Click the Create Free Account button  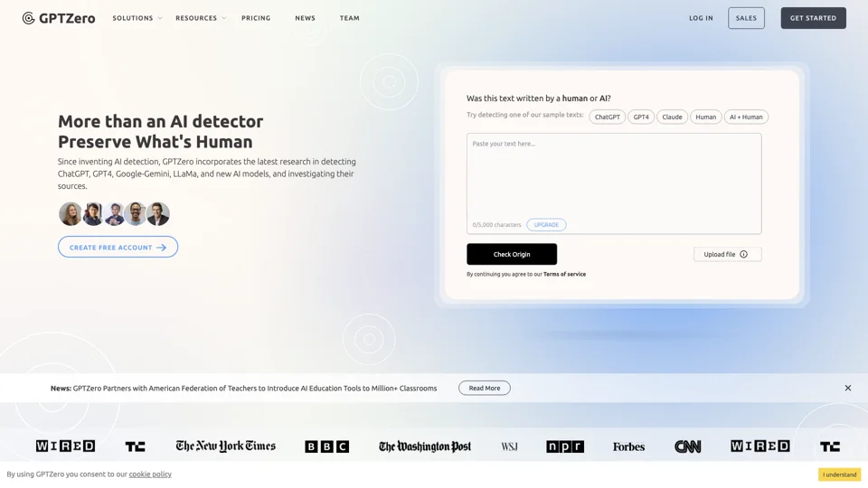tap(118, 247)
